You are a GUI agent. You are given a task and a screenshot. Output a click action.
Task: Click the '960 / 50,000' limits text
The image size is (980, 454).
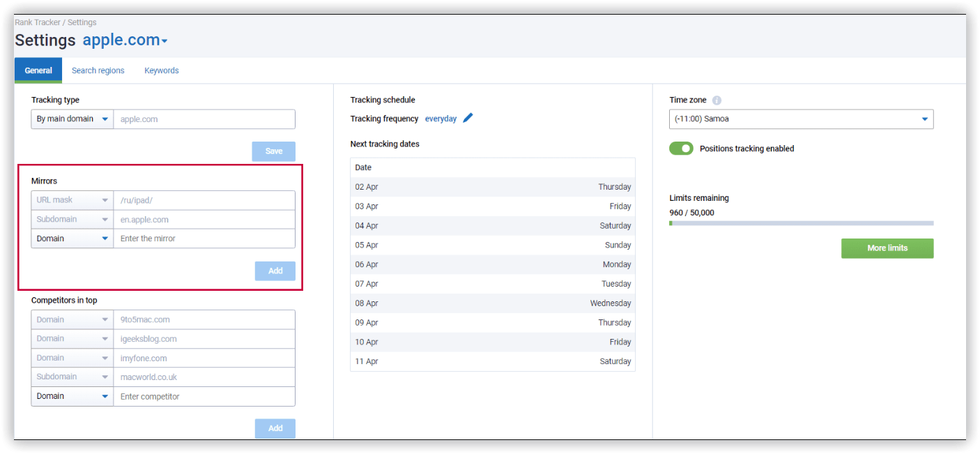pos(691,213)
